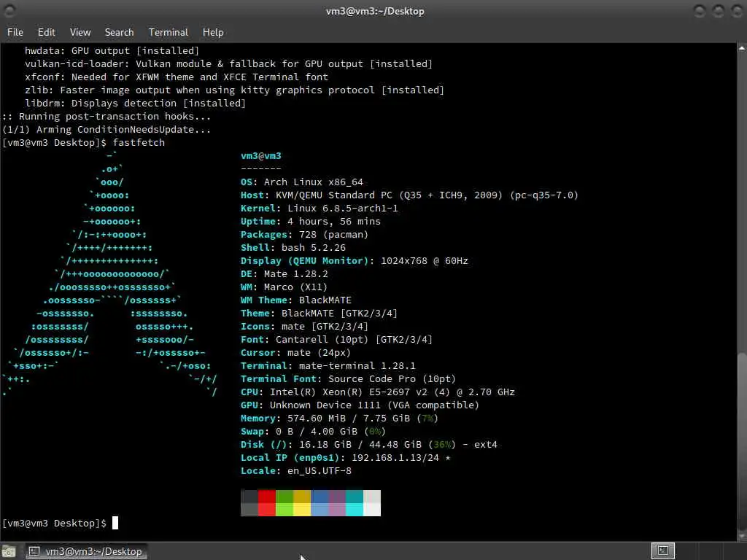
Task: Click the bright yellow color block
Action: [302, 510]
